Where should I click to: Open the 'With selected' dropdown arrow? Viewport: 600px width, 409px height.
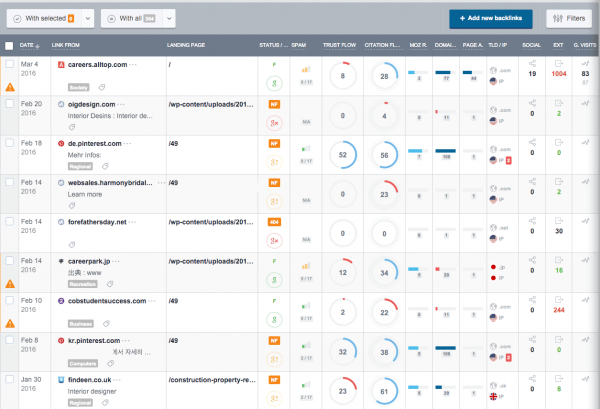(x=87, y=18)
